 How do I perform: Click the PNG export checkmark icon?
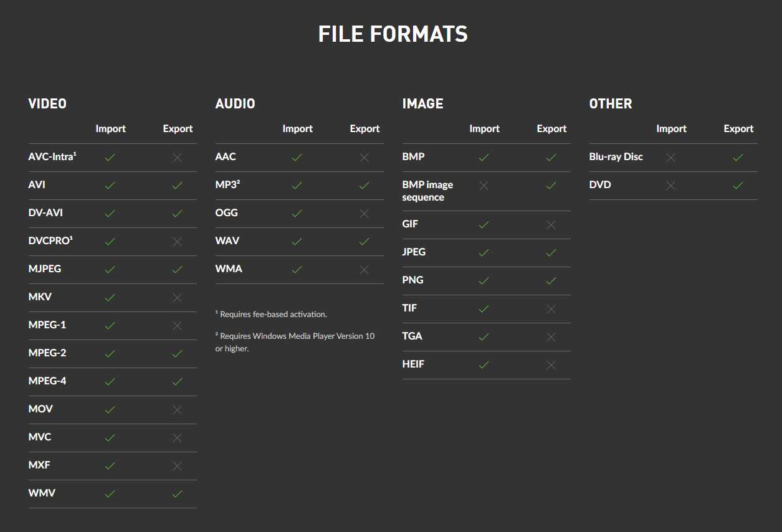coord(551,281)
